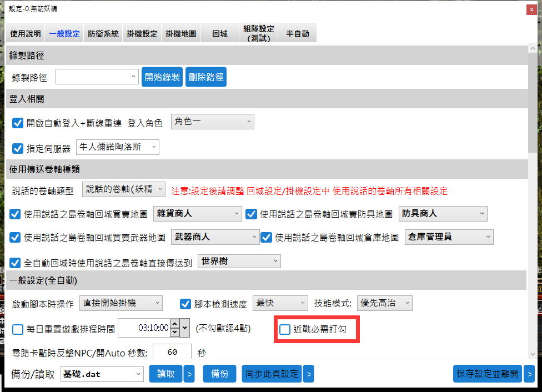Switch to the 使用說明 tab
The image size is (542, 392).
[25, 33]
